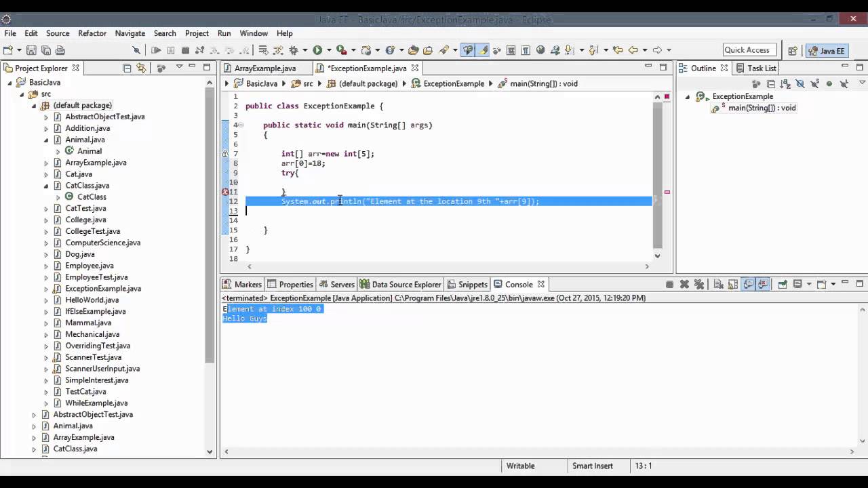Image resolution: width=868 pixels, height=488 pixels.
Task: Click Collapse All in Project Explorer
Action: coord(127,68)
